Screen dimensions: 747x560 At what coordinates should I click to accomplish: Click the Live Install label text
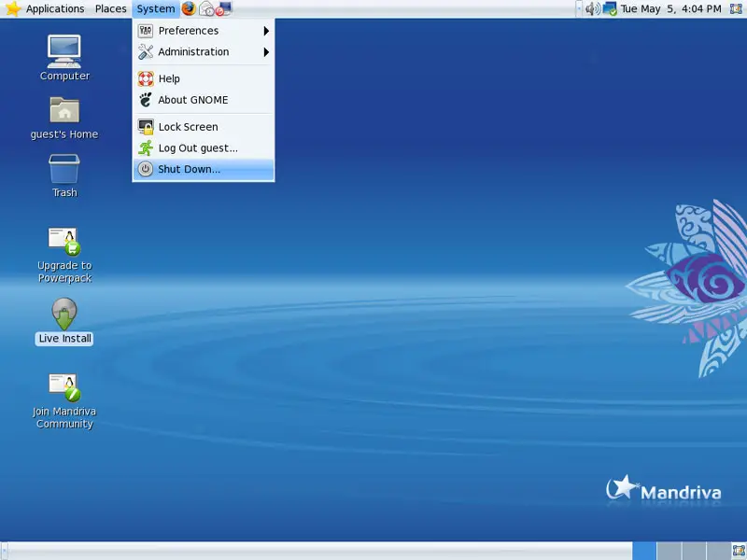[64, 339]
